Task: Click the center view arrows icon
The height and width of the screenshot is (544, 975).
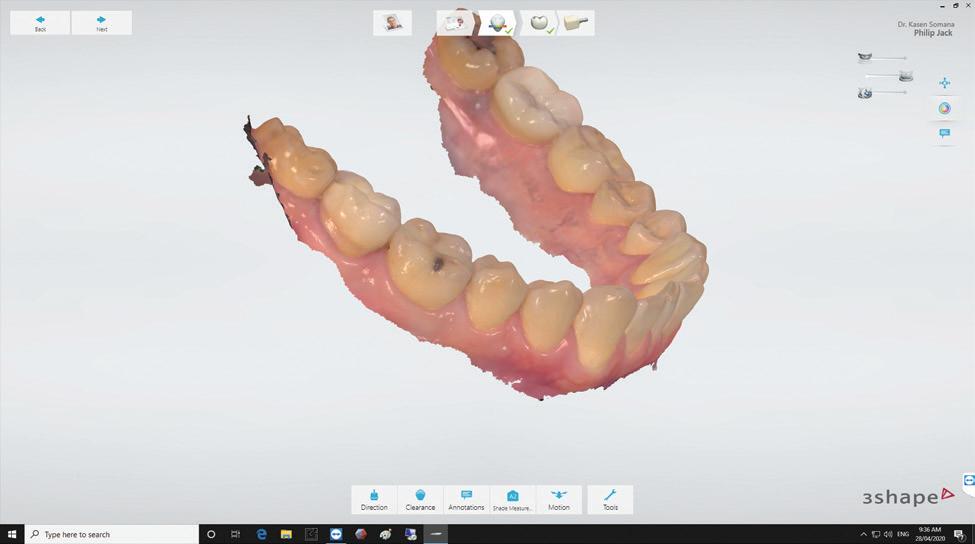Action: [945, 83]
